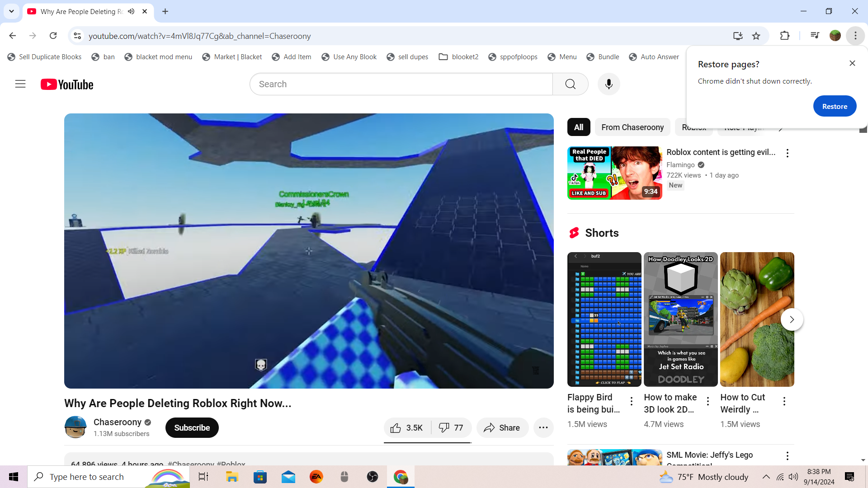Open Chaseroony channel avatar
Image resolution: width=868 pixels, height=488 pixels.
tap(75, 427)
